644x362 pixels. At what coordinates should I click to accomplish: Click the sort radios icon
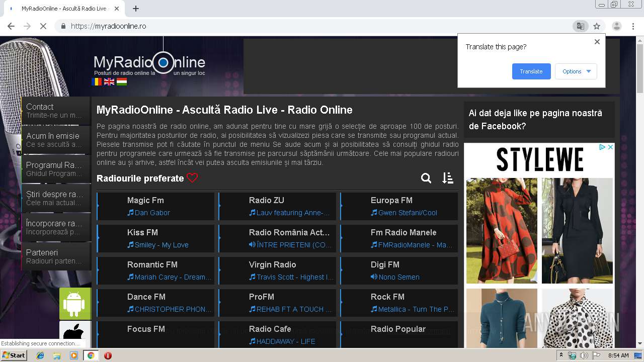click(448, 178)
